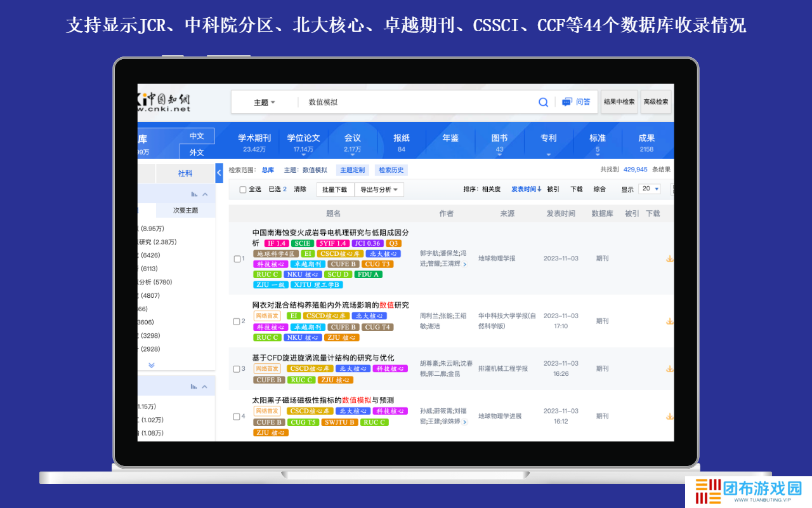This screenshot has width=812, height=508.
Task: Expand the arrow under 标准
Action: (597, 154)
